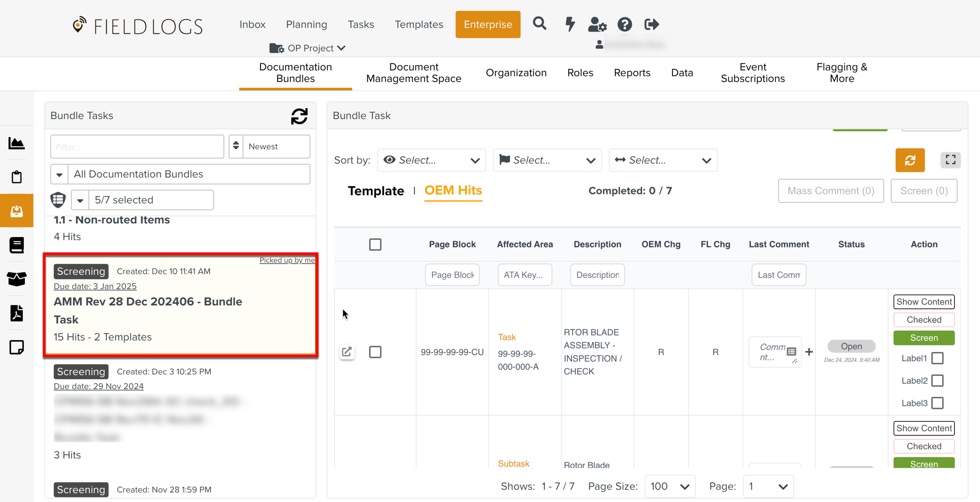Click the plus icon to add comment

tap(809, 352)
